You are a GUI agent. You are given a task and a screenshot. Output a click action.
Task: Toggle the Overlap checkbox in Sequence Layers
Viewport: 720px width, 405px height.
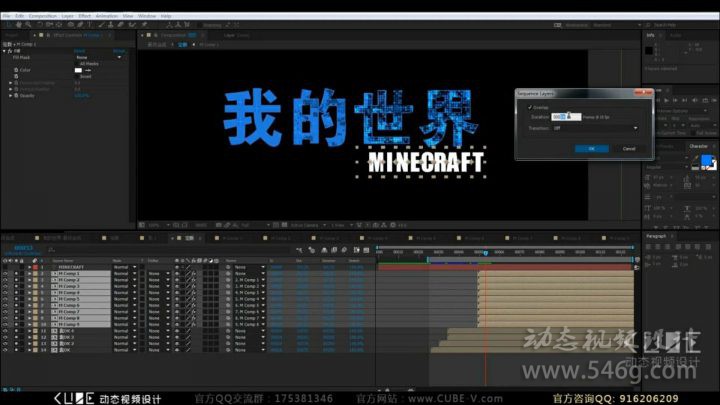530,107
